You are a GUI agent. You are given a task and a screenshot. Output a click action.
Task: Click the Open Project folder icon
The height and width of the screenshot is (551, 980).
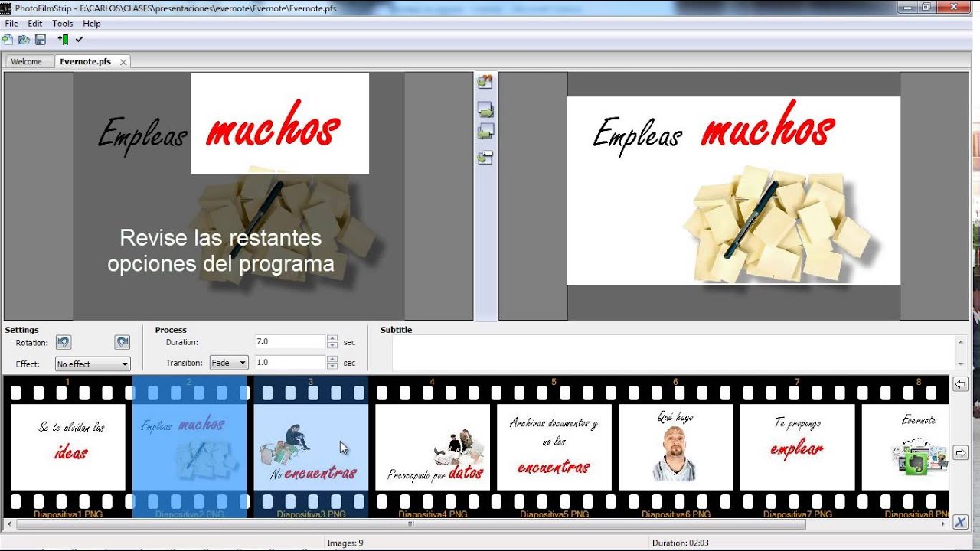coord(24,39)
